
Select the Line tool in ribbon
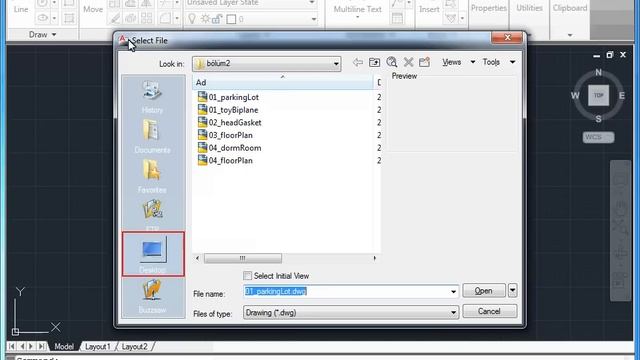coord(20,9)
